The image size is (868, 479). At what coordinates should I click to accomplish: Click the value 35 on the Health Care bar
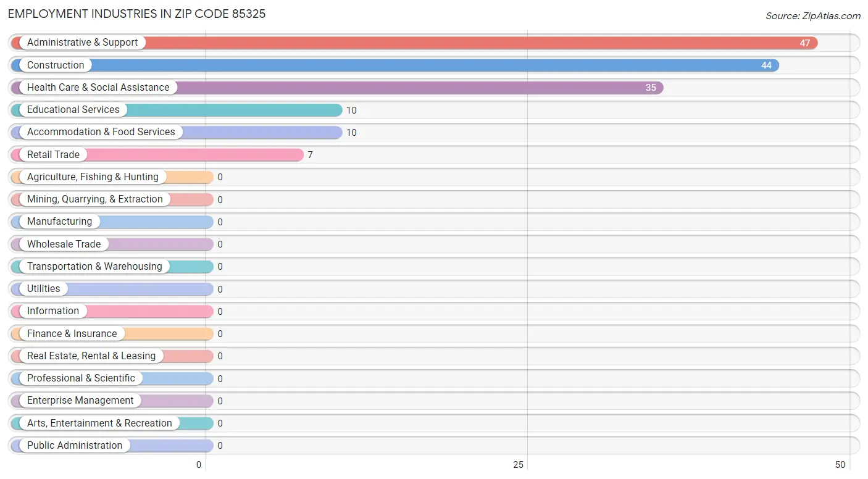click(651, 88)
